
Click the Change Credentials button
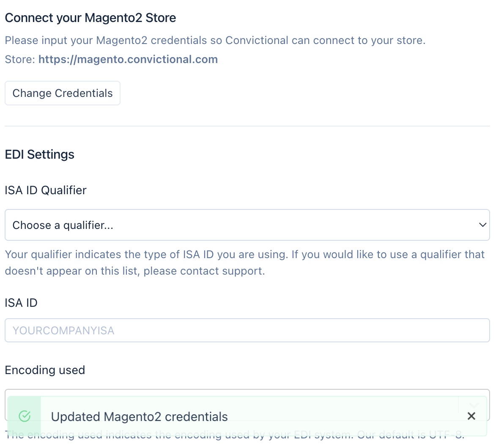click(x=63, y=93)
